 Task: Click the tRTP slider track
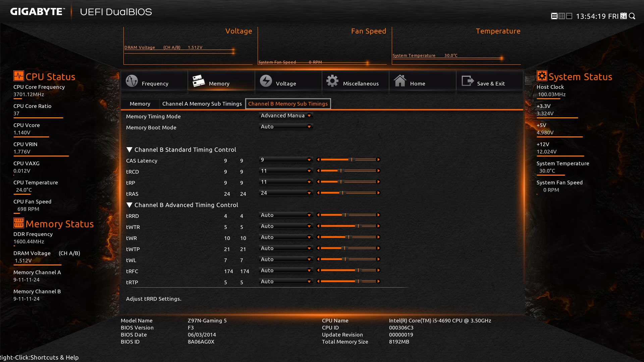[x=348, y=281]
